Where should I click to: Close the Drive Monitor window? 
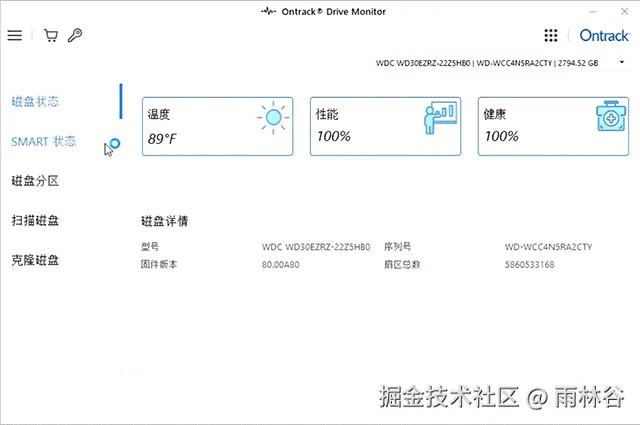tap(624, 11)
